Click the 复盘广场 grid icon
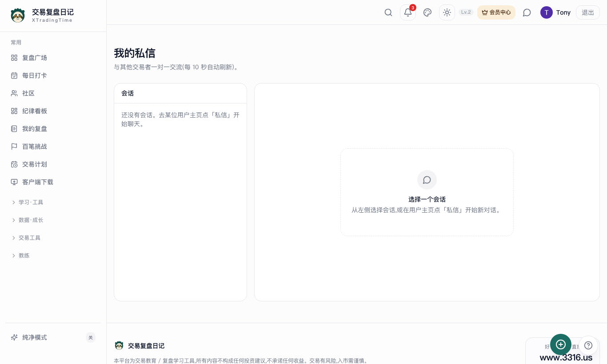 pyautogui.click(x=14, y=58)
